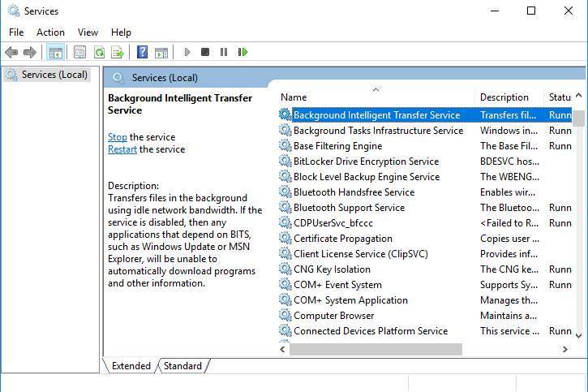
Task: Click the Stop the service link
Action: click(x=118, y=137)
